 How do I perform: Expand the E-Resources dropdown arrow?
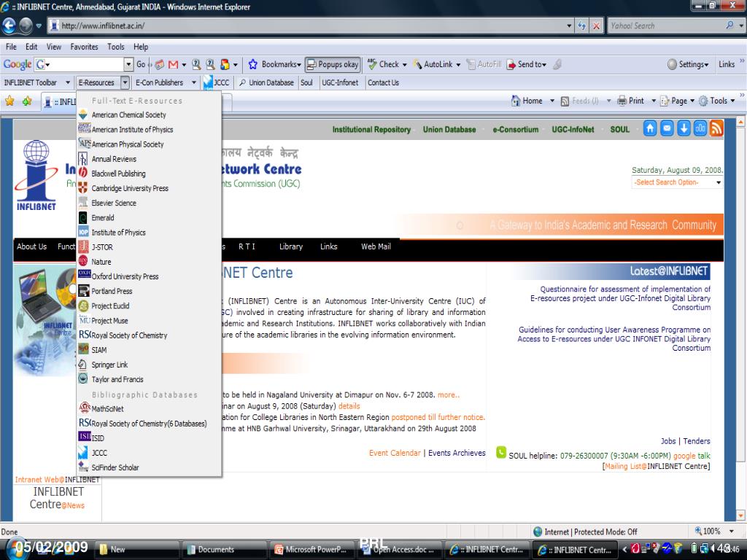pos(125,82)
